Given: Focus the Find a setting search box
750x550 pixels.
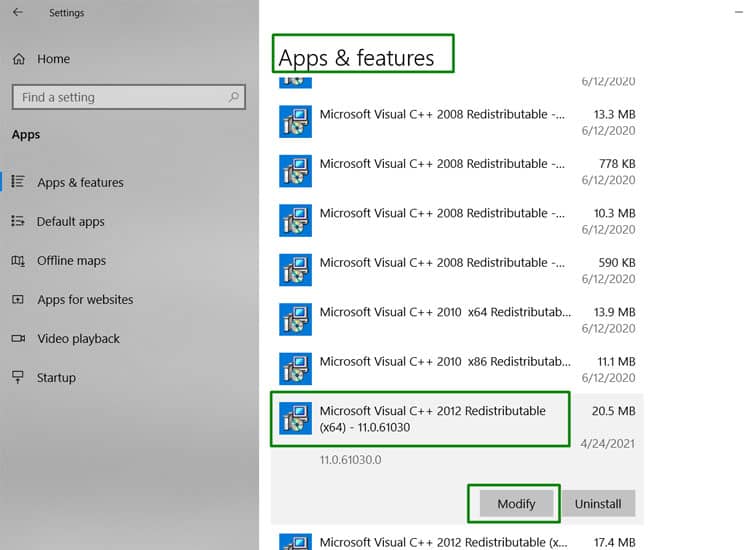Looking at the screenshot, I should coord(129,97).
